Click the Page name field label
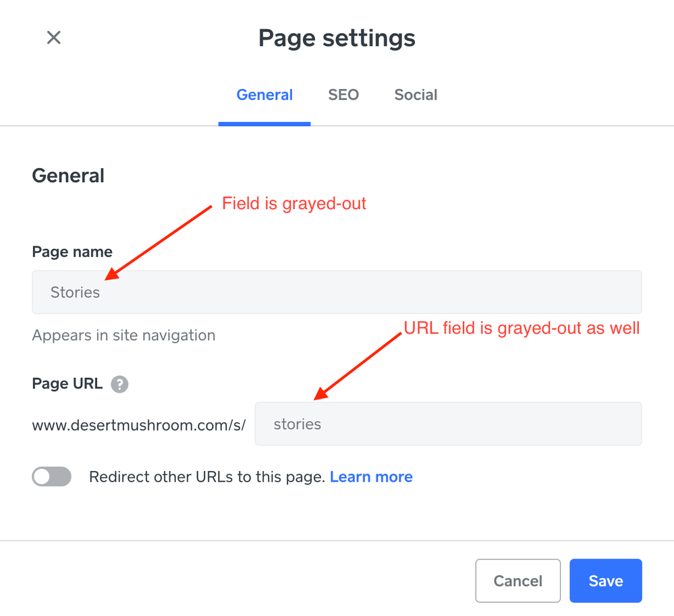Image resolution: width=674 pixels, height=616 pixels. coord(72,252)
